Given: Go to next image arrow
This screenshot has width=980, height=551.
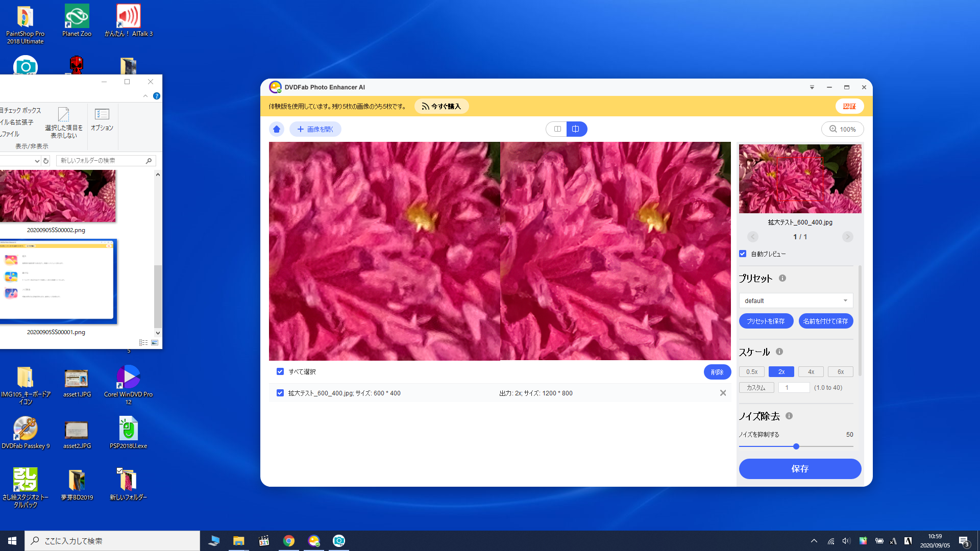Looking at the screenshot, I should pos(847,237).
